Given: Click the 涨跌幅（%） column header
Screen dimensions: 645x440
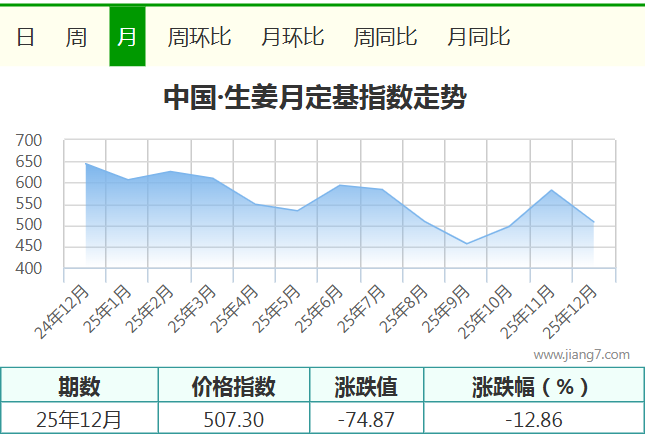Looking at the screenshot, I should tap(529, 387).
